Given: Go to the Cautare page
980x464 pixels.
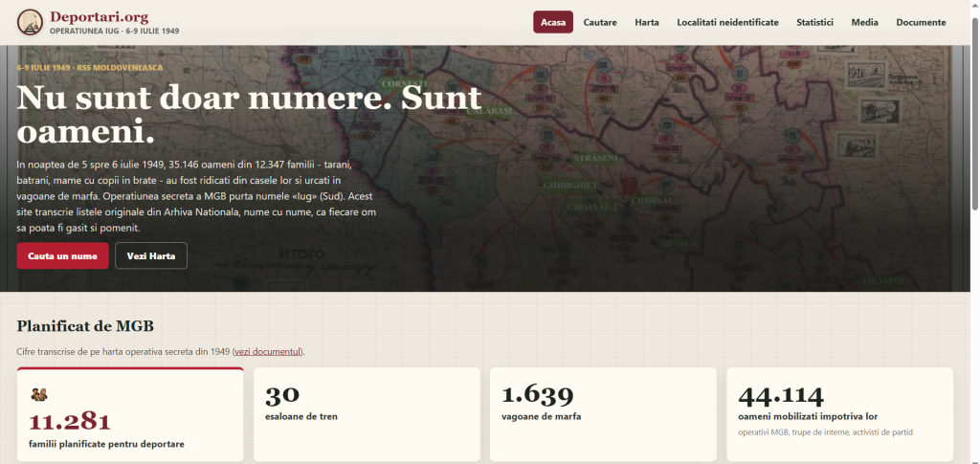Looking at the screenshot, I should [600, 22].
